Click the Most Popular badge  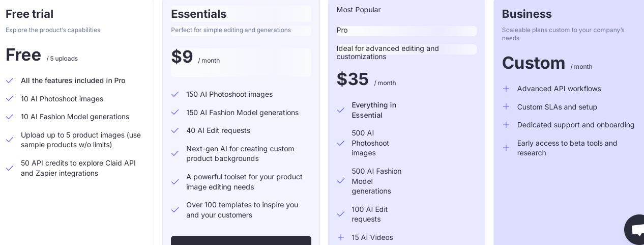(x=359, y=10)
